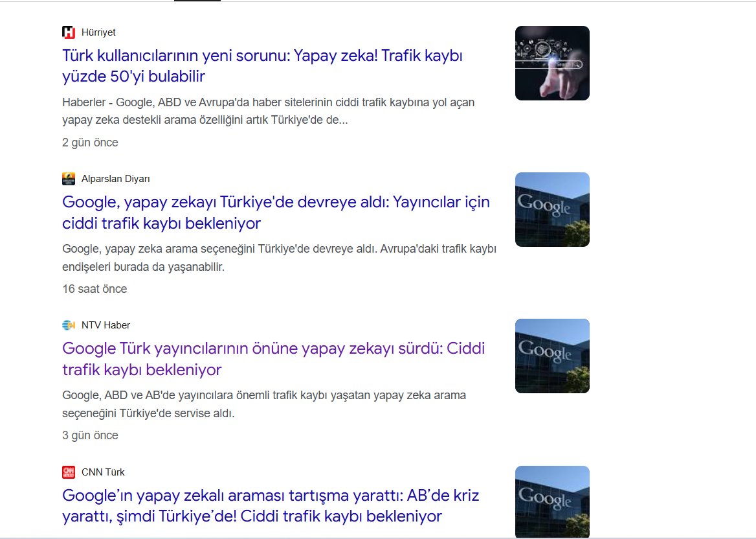Open the Alparslan Diyarı Google building thumbnail

pyautogui.click(x=552, y=209)
